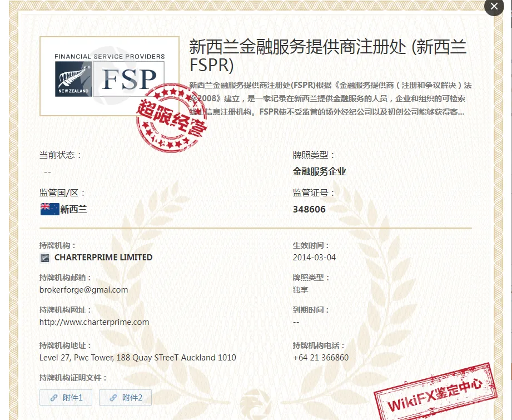Open the CHARTERPRIME LIMITED institution name
Viewport: 512px width, 420px height.
103,258
